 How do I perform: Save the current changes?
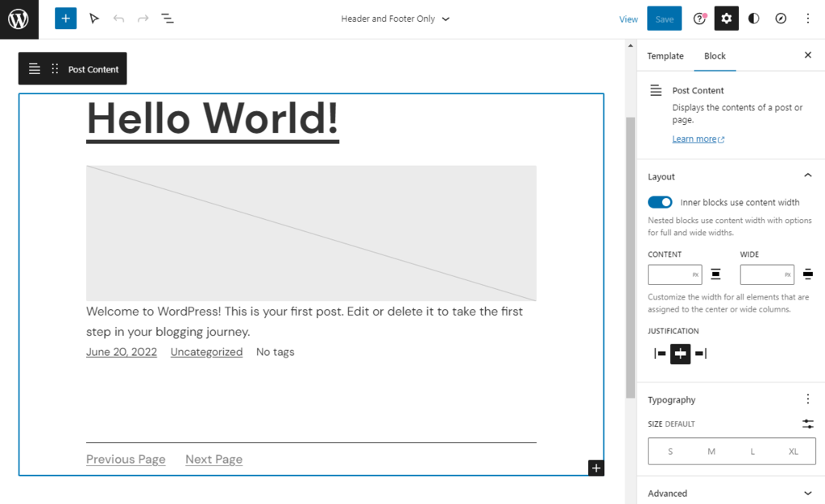(x=664, y=18)
